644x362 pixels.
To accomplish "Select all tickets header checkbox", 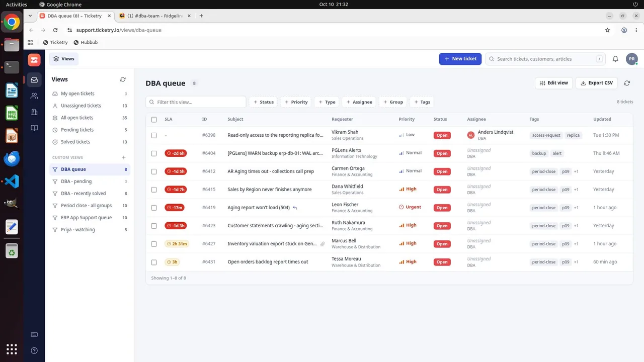I will pyautogui.click(x=154, y=119).
